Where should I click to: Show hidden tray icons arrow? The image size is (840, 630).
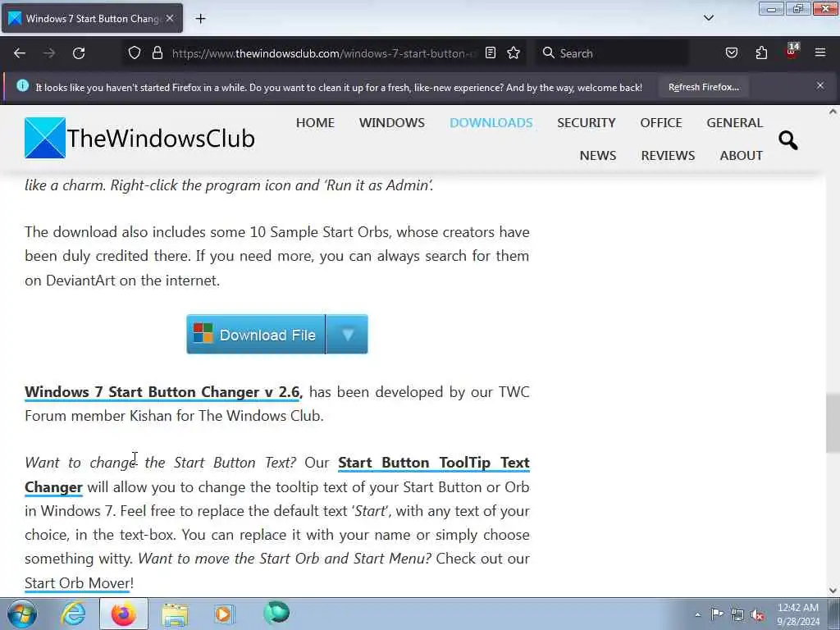(x=697, y=614)
